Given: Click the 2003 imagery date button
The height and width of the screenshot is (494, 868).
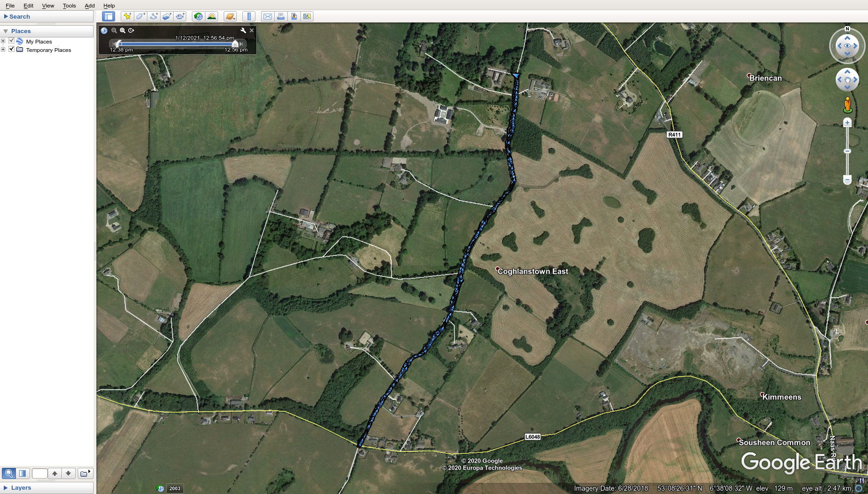Looking at the screenshot, I should [175, 488].
